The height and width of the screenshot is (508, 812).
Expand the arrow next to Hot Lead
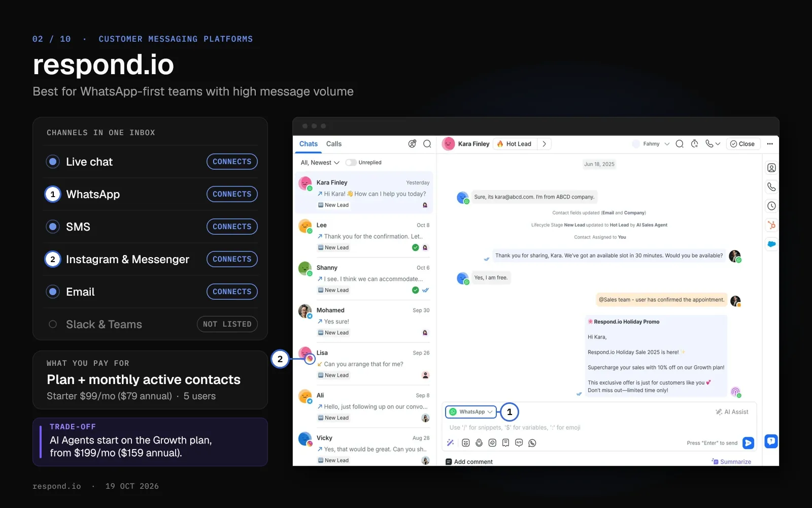544,144
